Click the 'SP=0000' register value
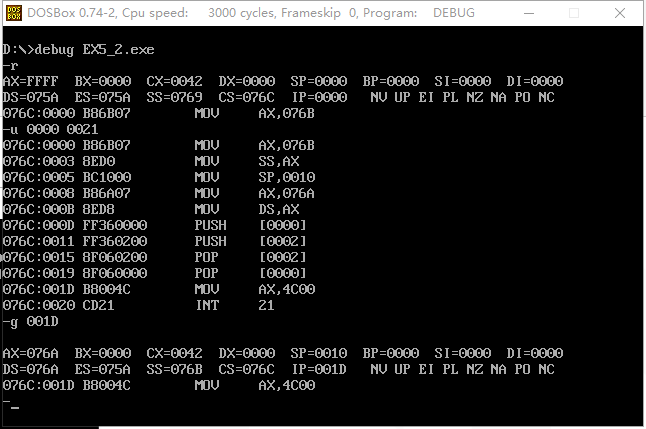Image resolution: width=646 pixels, height=429 pixels. point(318,81)
